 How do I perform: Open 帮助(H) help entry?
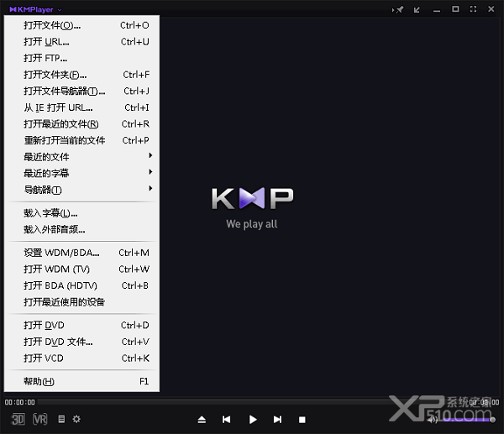tap(81, 381)
